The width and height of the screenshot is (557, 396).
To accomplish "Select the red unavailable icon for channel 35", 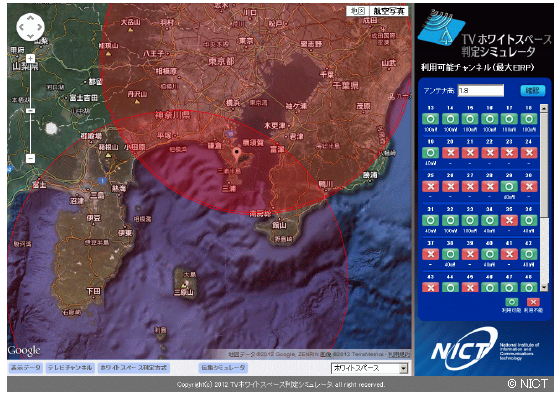I will pyautogui.click(x=509, y=220).
